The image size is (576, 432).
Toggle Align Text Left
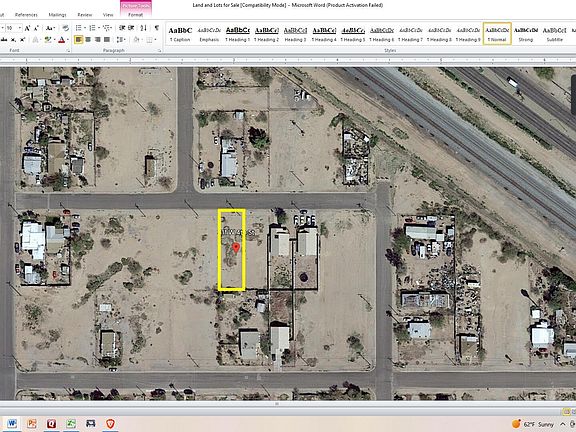[78, 39]
